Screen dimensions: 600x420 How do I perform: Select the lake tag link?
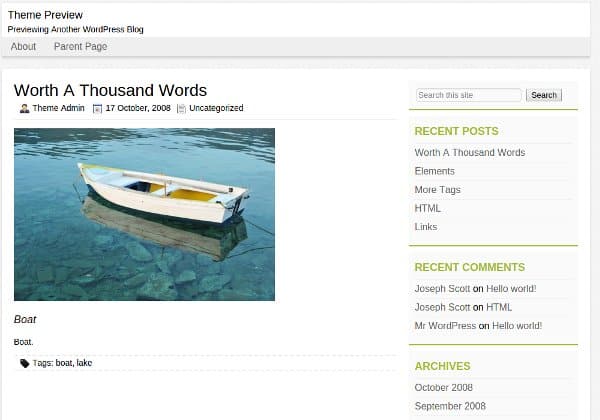(x=84, y=363)
